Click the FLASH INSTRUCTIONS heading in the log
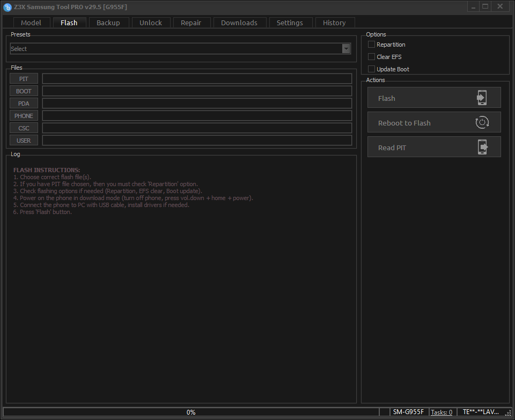 [x=47, y=170]
